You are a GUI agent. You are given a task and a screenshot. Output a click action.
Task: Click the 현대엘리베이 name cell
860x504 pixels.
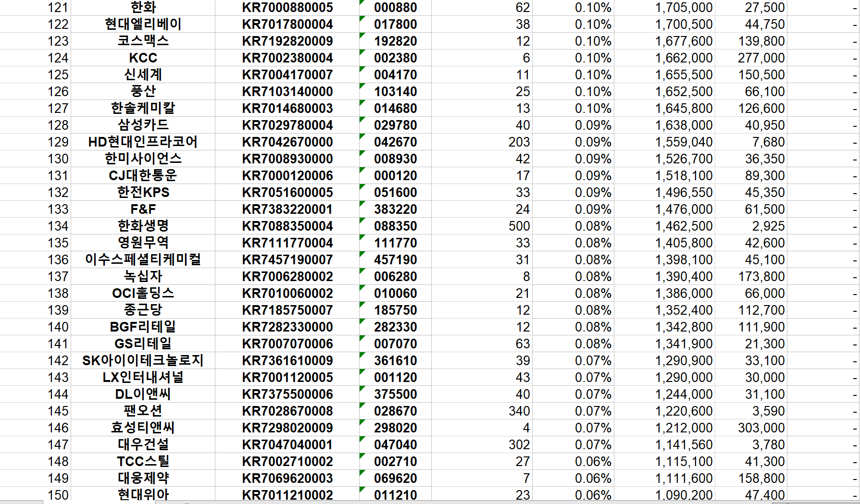click(143, 25)
